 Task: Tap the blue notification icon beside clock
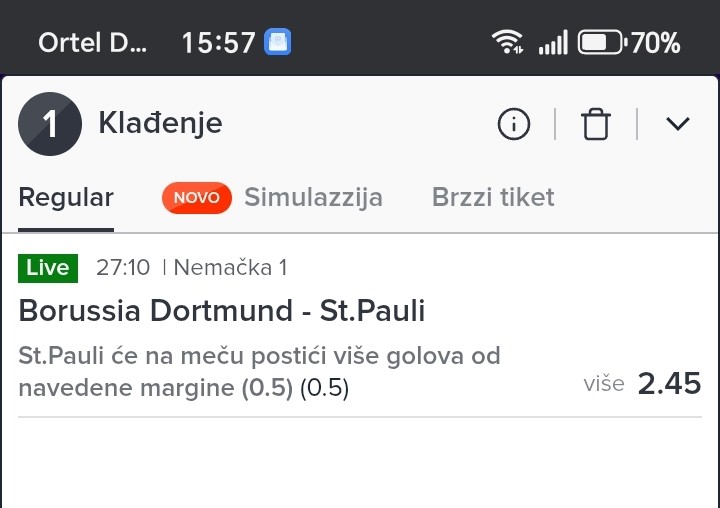pyautogui.click(x=277, y=42)
